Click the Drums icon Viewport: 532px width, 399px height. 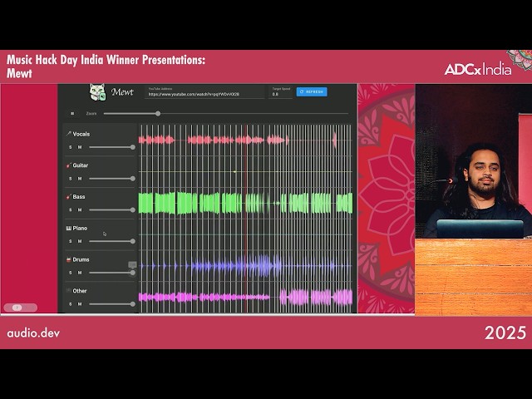tap(68, 259)
